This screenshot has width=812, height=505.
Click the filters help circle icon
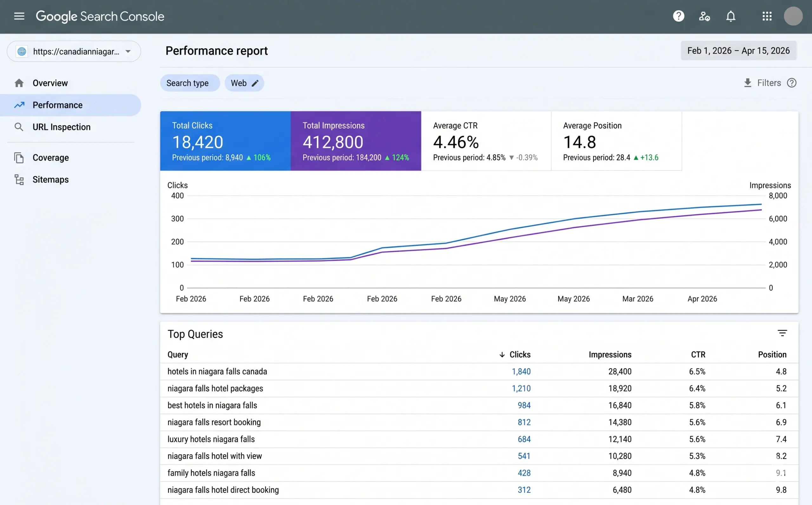click(792, 83)
